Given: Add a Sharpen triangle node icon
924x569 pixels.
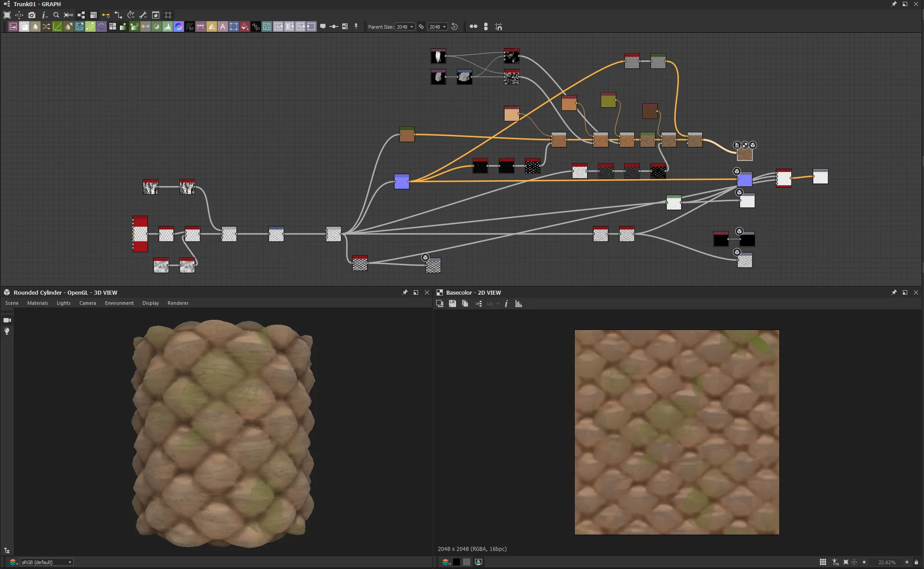Looking at the screenshot, I should tap(212, 27).
